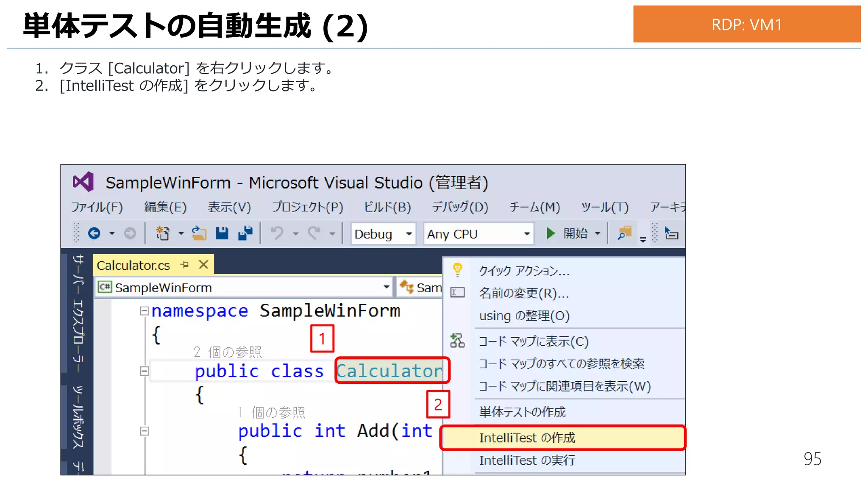Select 名前の変更(R) context menu item
868x488 pixels.
564,293
